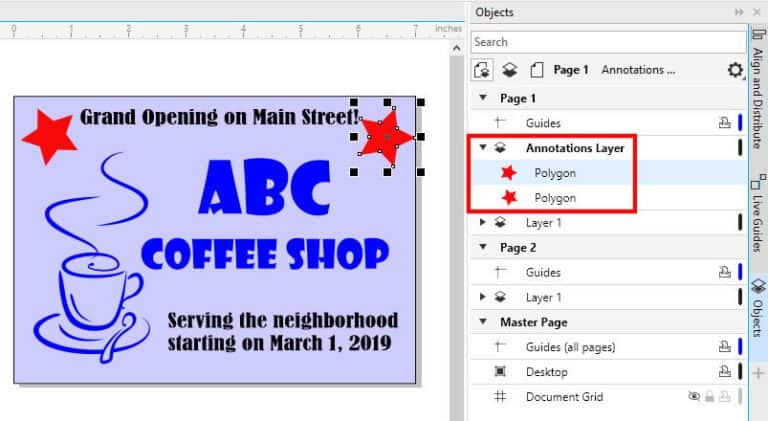Image resolution: width=768 pixels, height=421 pixels.
Task: Toggle printing for Page 2 Guides
Action: pyautogui.click(x=725, y=272)
